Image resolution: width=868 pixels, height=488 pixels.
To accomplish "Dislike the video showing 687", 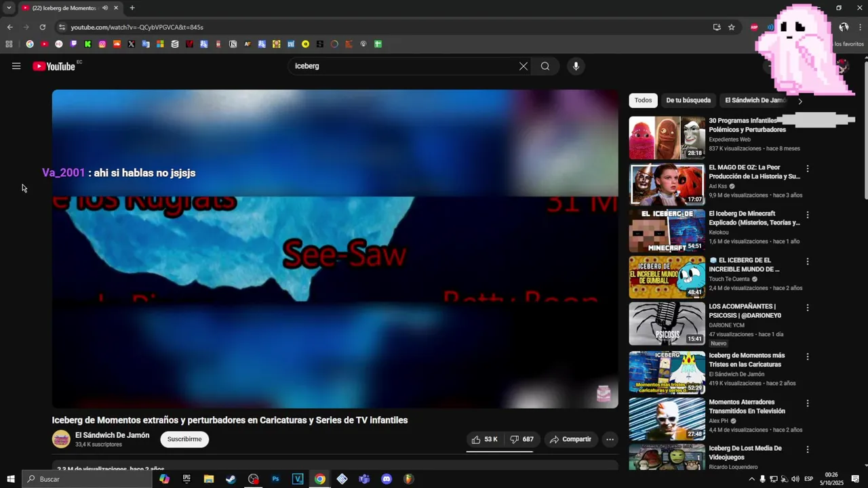I will [521, 439].
